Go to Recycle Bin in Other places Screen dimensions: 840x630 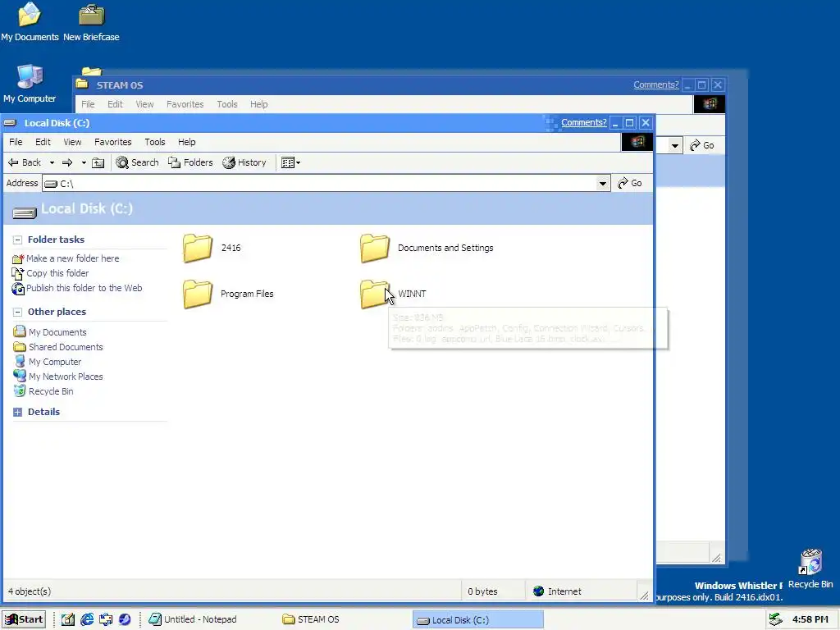(x=43, y=391)
